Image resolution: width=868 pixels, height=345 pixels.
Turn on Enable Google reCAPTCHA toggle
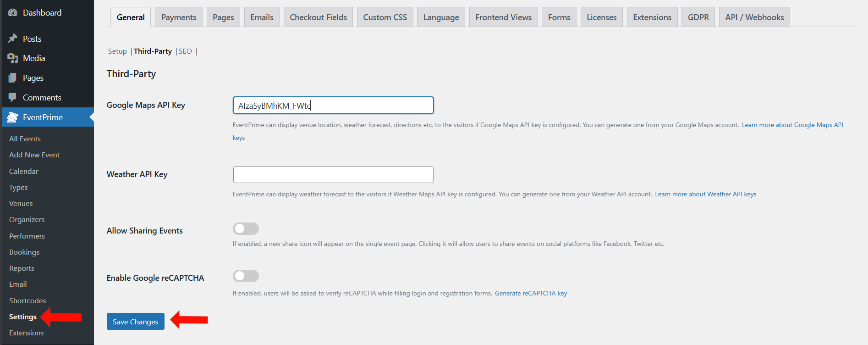coord(246,276)
